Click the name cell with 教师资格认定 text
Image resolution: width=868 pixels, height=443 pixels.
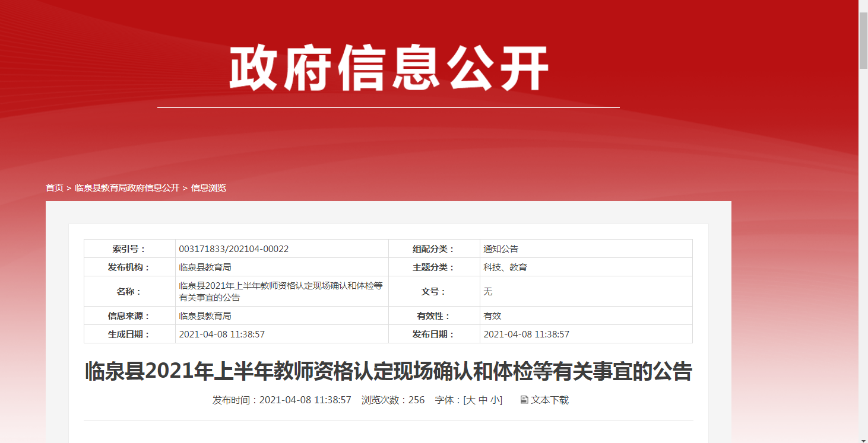(x=282, y=292)
